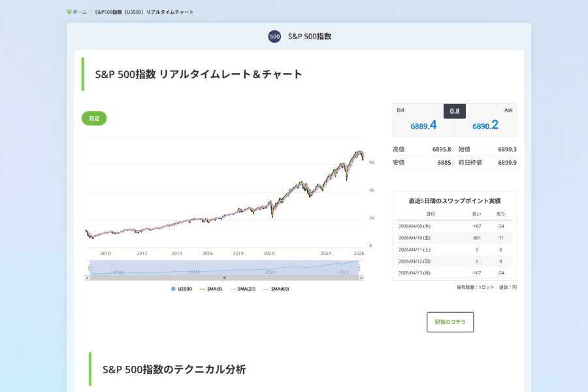Click the blue US500 dot legend marker

coord(174,287)
